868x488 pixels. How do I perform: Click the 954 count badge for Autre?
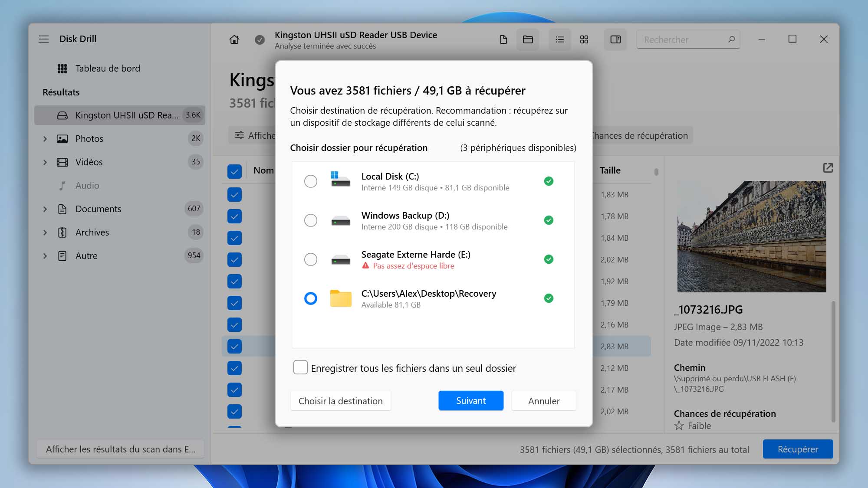194,255
